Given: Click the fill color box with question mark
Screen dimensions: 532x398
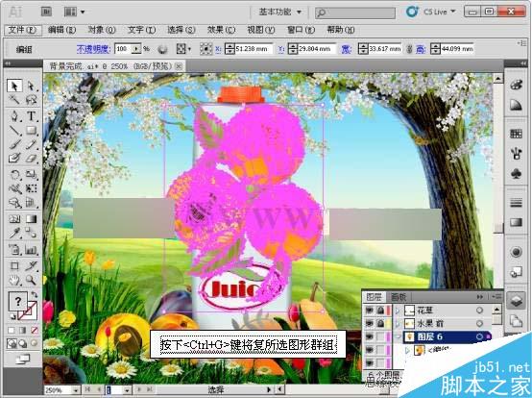Looking at the screenshot, I should click(17, 301).
